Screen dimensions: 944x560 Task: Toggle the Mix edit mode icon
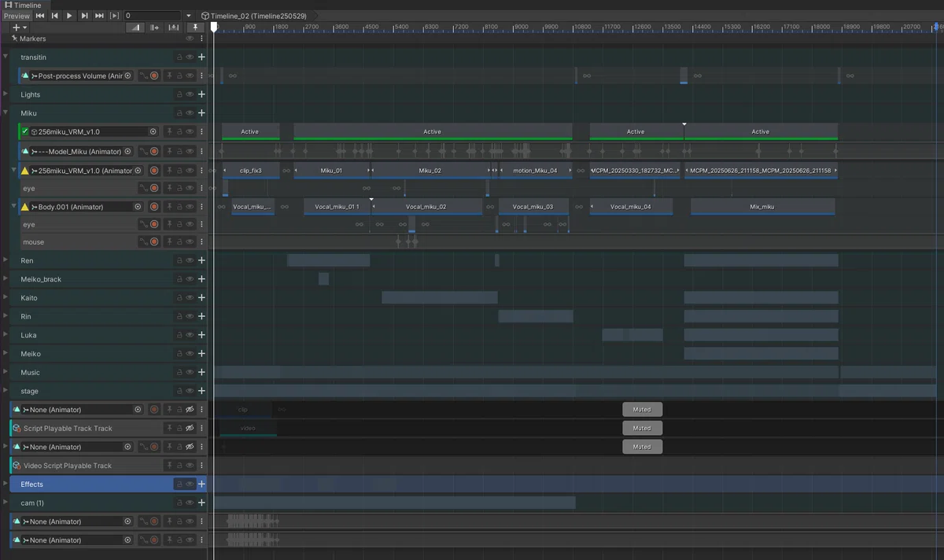135,28
